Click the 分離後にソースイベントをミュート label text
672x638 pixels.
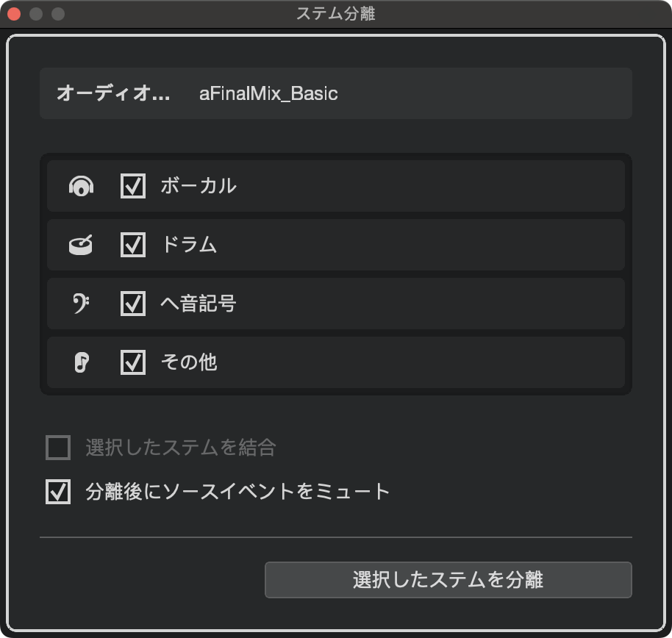point(237,492)
